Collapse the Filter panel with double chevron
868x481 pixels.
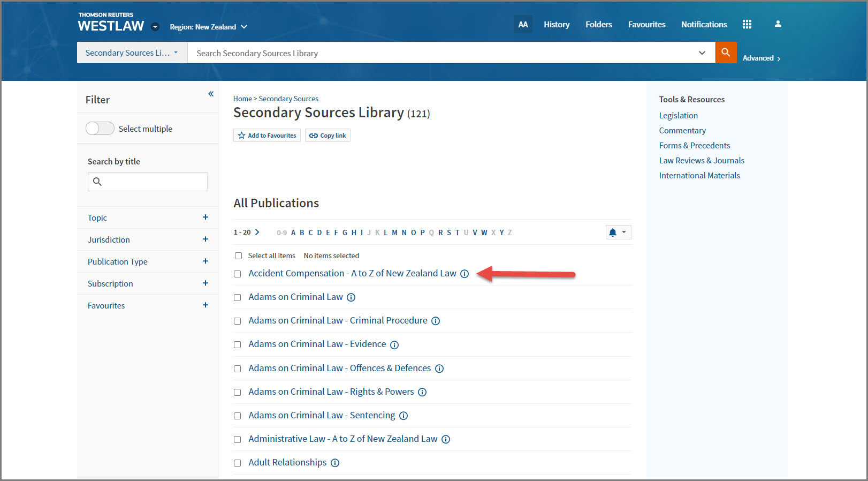coord(211,94)
